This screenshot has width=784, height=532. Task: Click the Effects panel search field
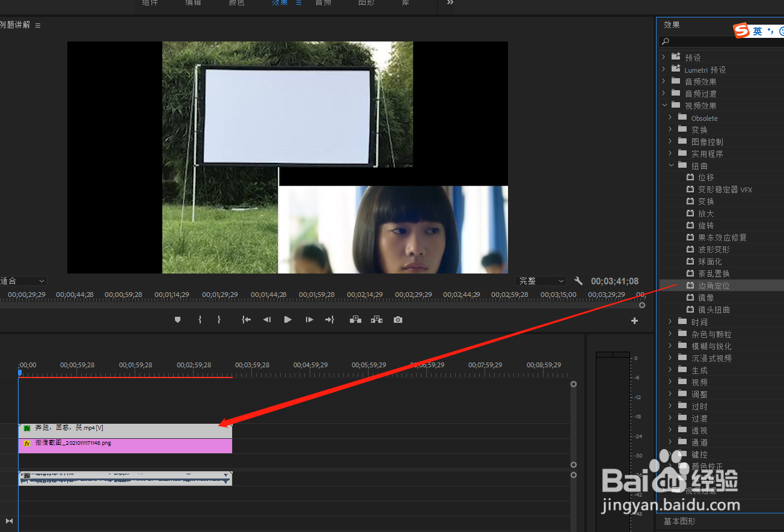click(721, 41)
